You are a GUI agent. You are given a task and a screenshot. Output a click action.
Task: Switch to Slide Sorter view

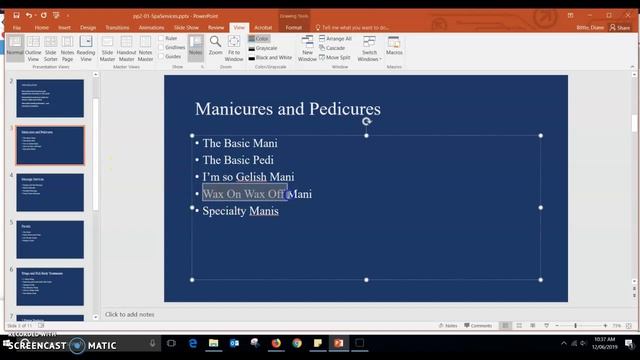pyautogui.click(x=51, y=49)
